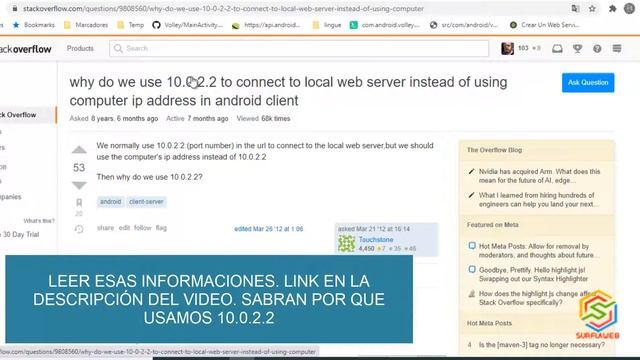Open Goodbye, Prettify meta post

pyautogui.click(x=533, y=274)
